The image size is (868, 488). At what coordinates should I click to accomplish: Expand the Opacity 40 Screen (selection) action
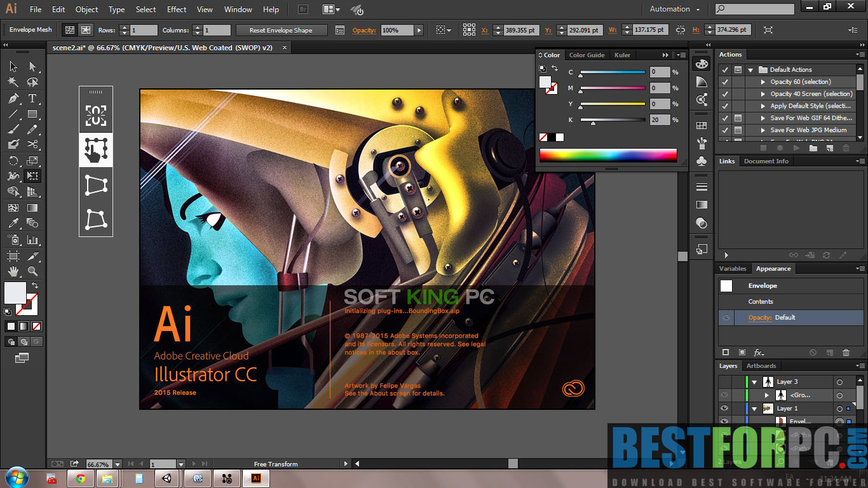(764, 94)
